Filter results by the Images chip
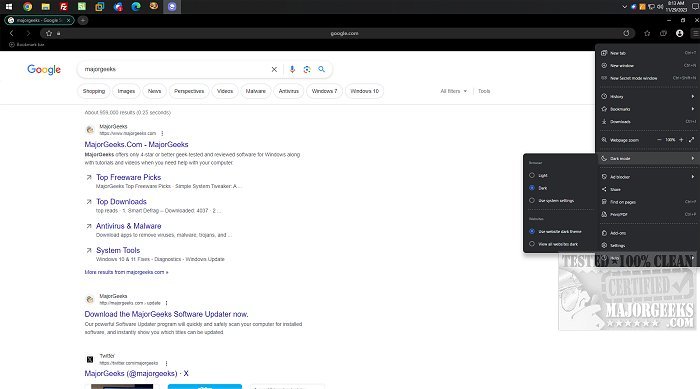The width and height of the screenshot is (700, 389). pyautogui.click(x=126, y=91)
